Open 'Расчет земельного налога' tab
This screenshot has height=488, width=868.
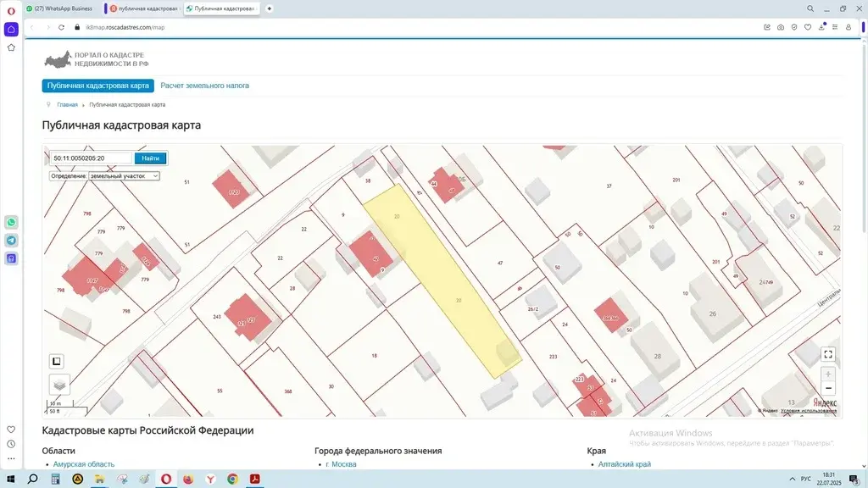point(205,86)
